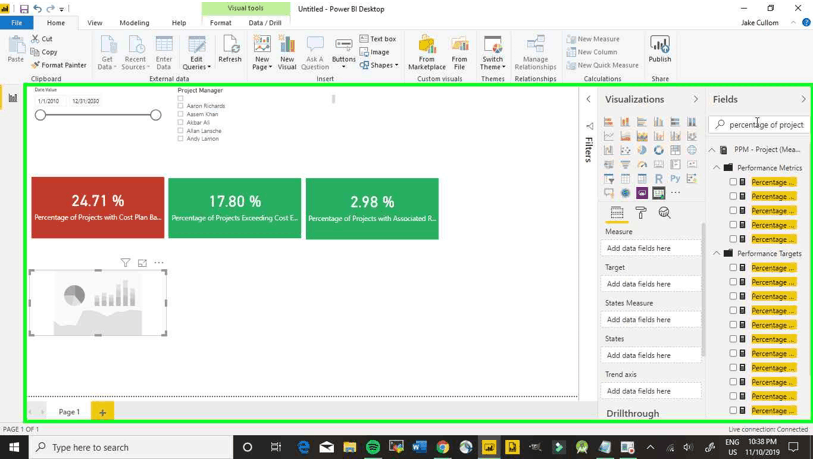Check Akbar Ali in Project Manager slicer
Screen dimensions: 815x461
180,123
